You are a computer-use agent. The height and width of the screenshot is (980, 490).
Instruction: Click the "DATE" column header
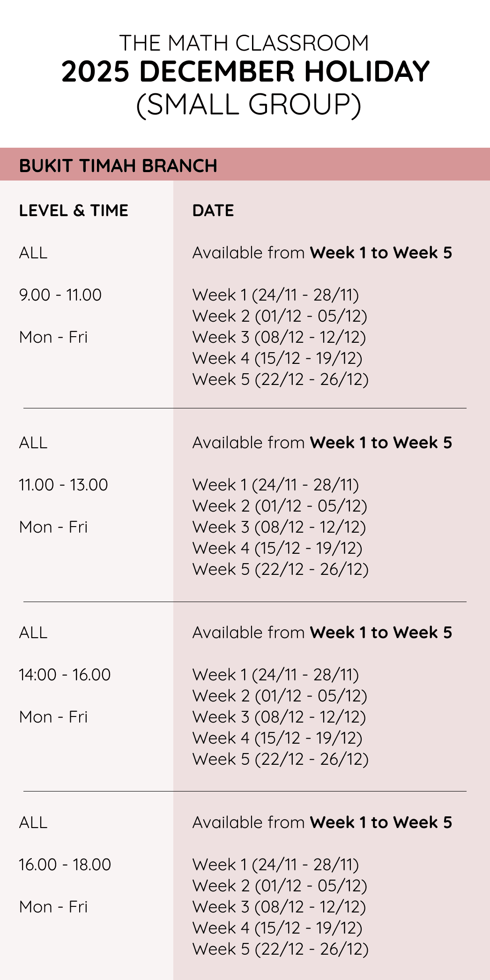(x=213, y=211)
